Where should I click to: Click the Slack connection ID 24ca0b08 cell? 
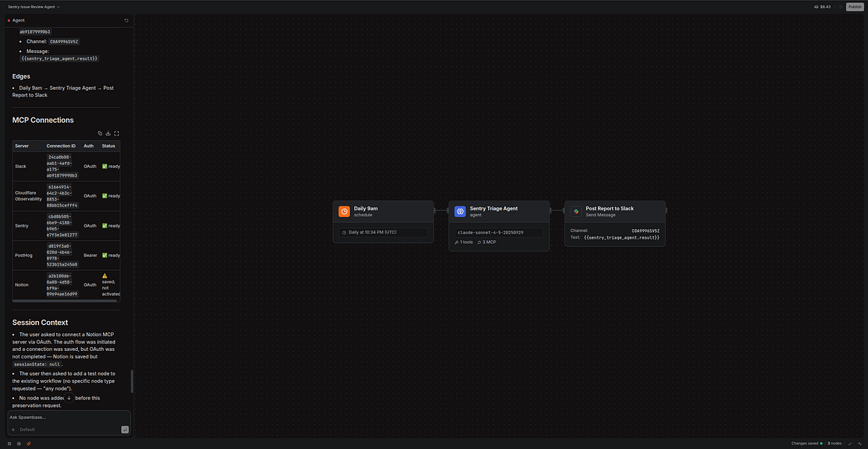[63, 166]
